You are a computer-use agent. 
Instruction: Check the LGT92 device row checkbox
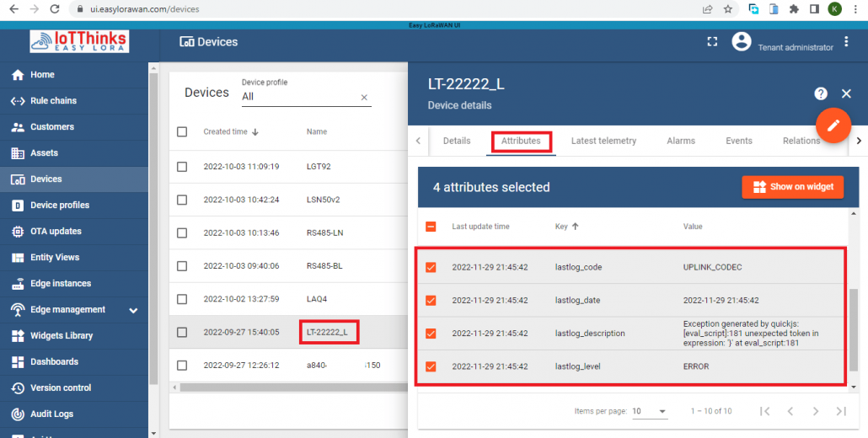pyautogui.click(x=181, y=167)
